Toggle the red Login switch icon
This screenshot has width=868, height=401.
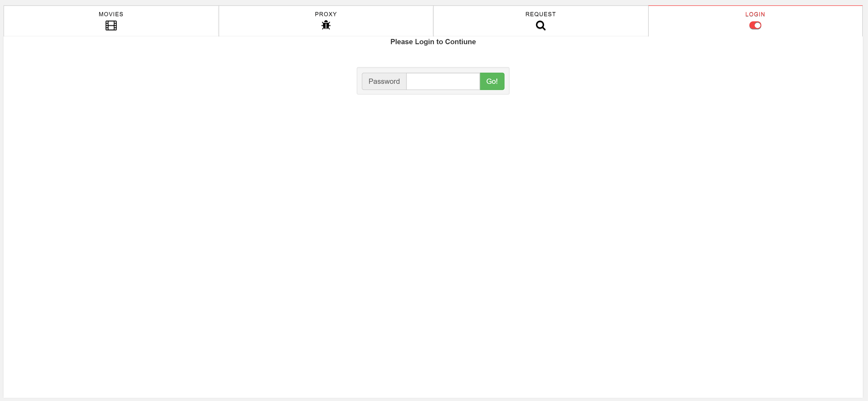pos(755,26)
